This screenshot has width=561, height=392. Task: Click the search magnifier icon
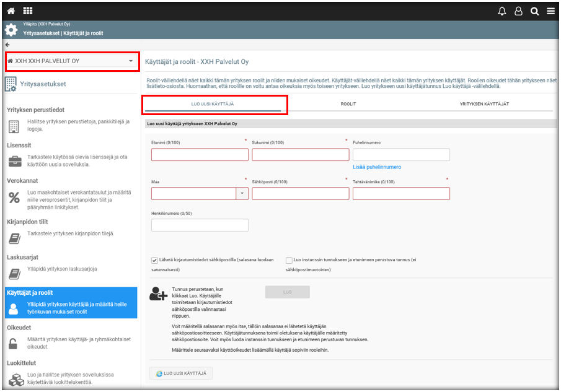pyautogui.click(x=534, y=11)
